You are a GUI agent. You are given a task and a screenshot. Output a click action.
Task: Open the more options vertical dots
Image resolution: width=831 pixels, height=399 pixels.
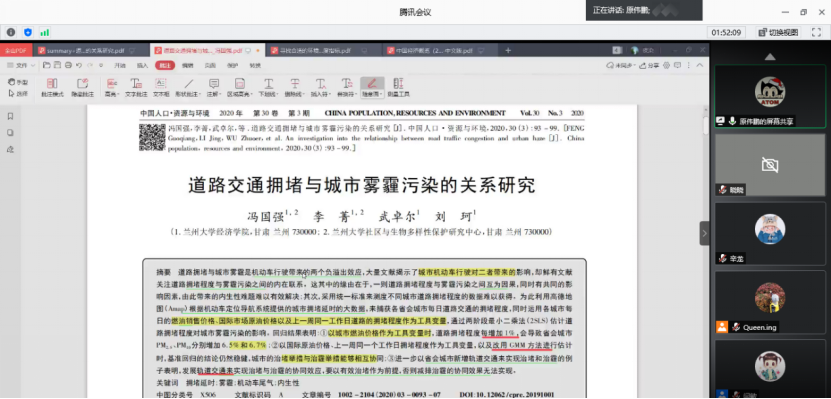pyautogui.click(x=688, y=65)
